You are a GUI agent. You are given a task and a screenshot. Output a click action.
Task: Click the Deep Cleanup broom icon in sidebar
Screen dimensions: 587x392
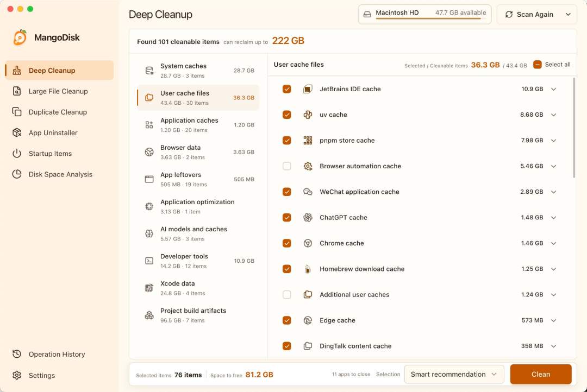[x=17, y=71]
